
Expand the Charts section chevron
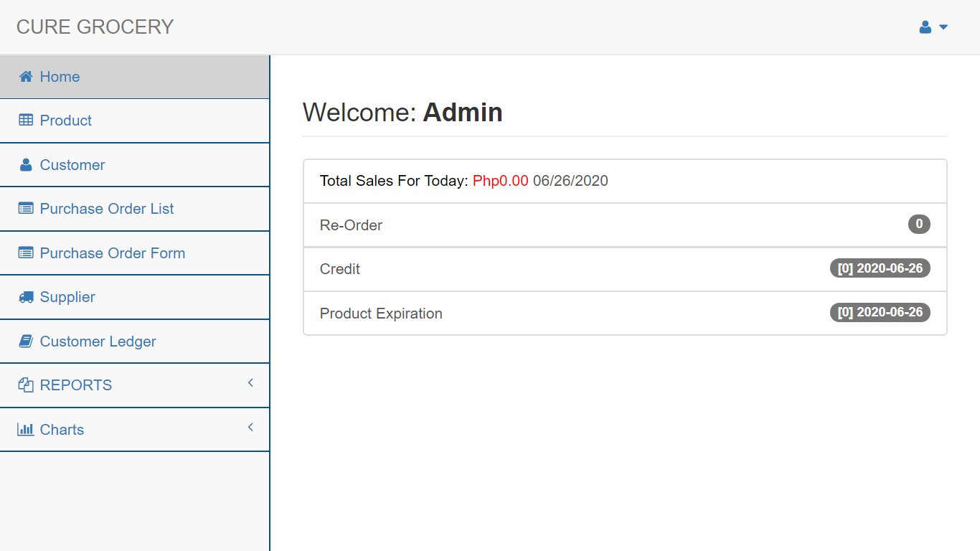250,427
